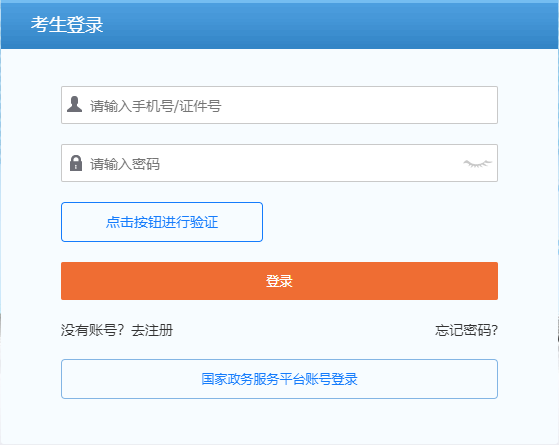Click the blue 点击按钮进行验证 label text
This screenshot has height=445, width=559.
(162, 222)
